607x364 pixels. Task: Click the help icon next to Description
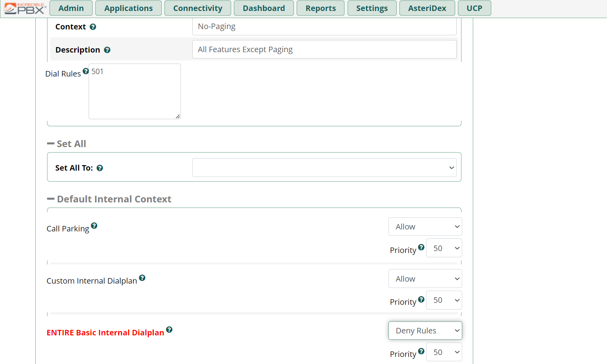click(107, 50)
